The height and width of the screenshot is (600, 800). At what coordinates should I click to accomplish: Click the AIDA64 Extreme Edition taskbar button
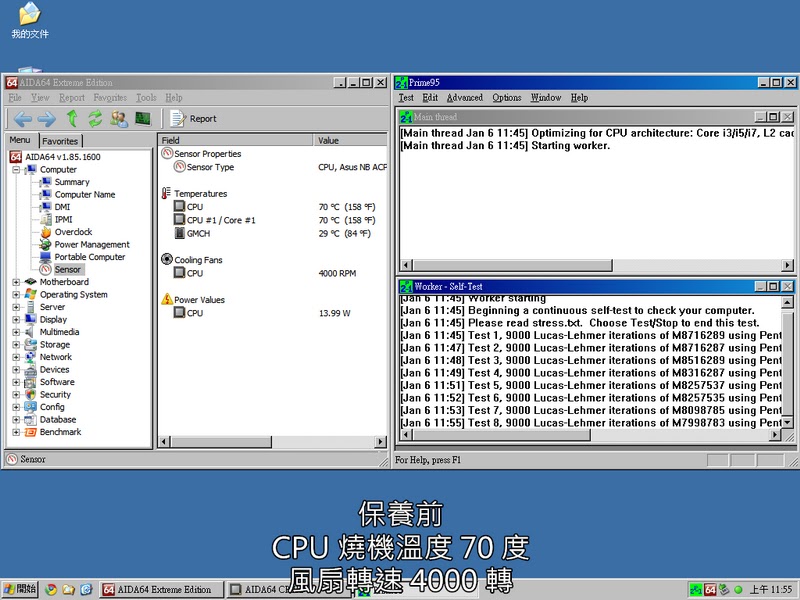tap(161, 589)
